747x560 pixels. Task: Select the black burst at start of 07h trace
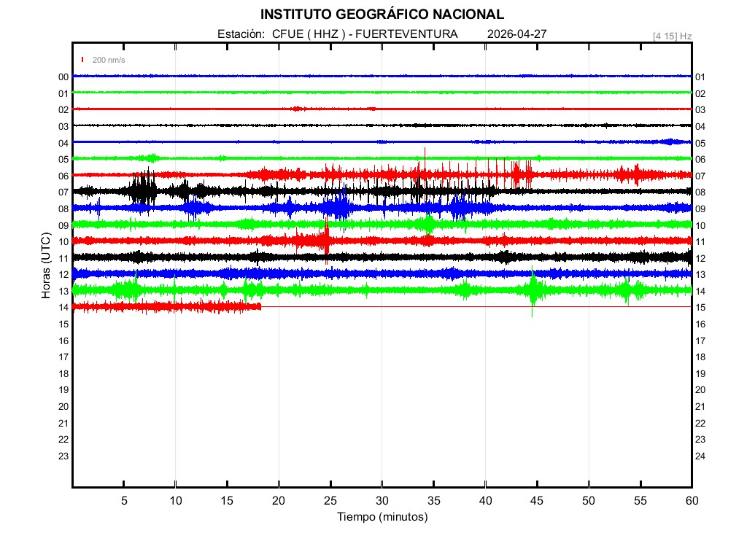click(143, 191)
